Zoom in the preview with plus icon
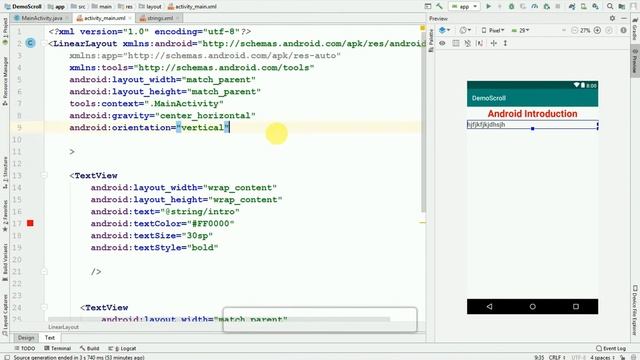This screenshot has width=640, height=360. click(597, 30)
